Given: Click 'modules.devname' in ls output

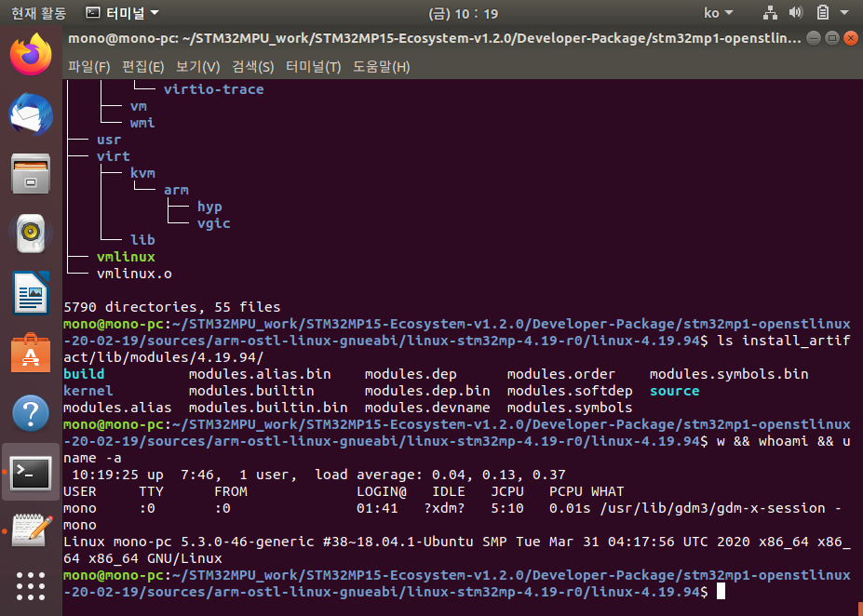Looking at the screenshot, I should pyautogui.click(x=427, y=408).
